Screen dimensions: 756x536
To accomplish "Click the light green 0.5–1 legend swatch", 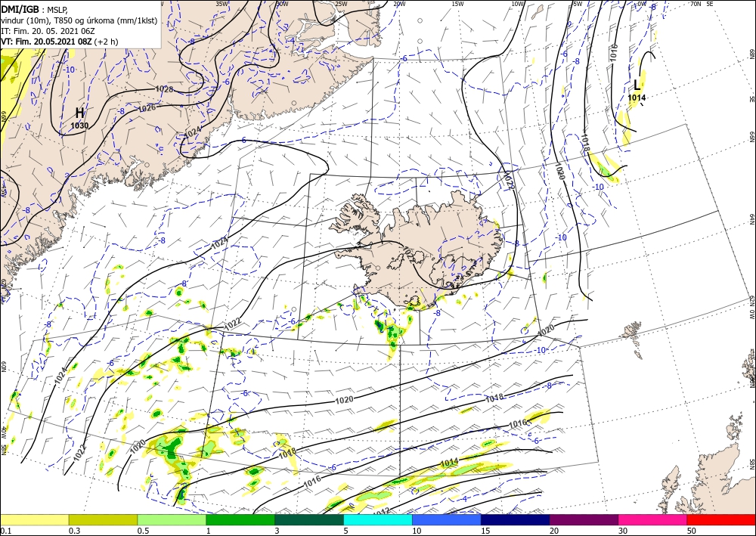I will tap(172, 519).
